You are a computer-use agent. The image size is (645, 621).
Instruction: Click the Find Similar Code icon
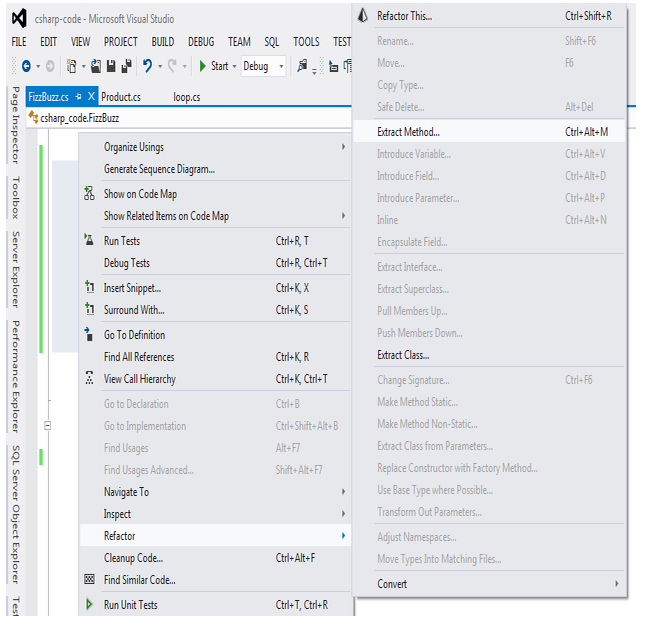coord(89,579)
